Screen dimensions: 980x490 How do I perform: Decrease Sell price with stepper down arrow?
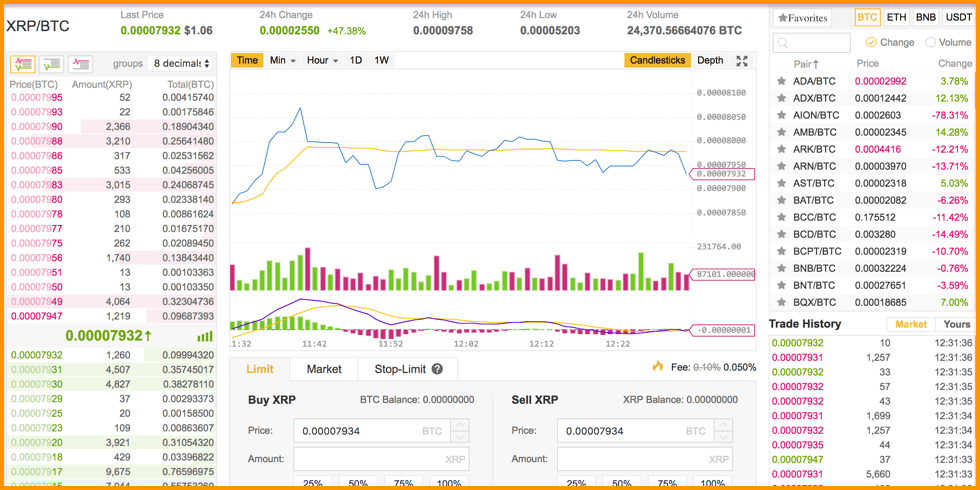[x=723, y=437]
